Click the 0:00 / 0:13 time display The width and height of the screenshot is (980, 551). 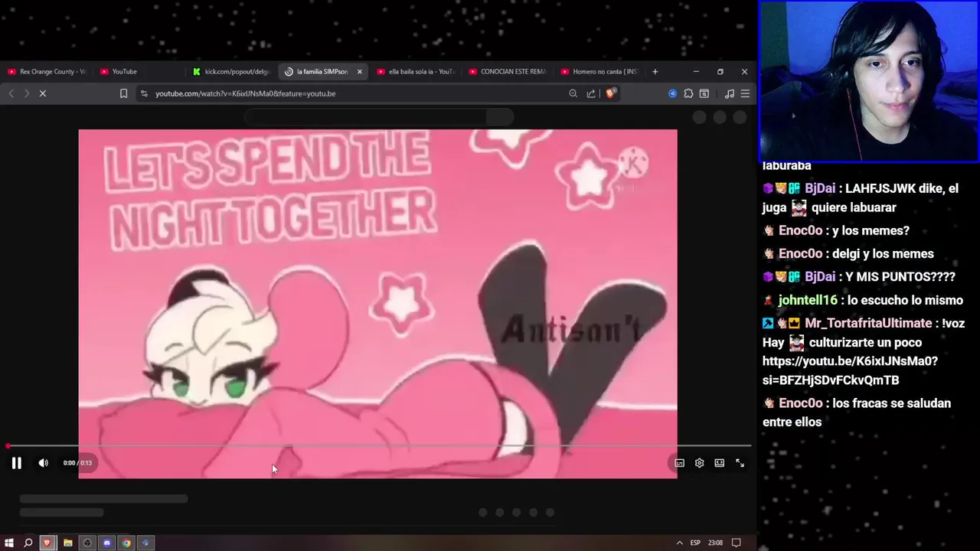coord(77,463)
